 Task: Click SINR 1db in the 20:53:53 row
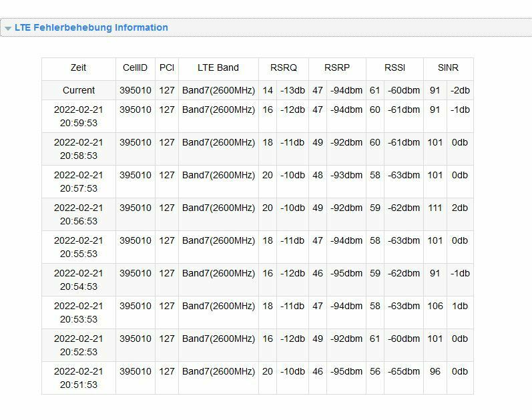[460, 306]
